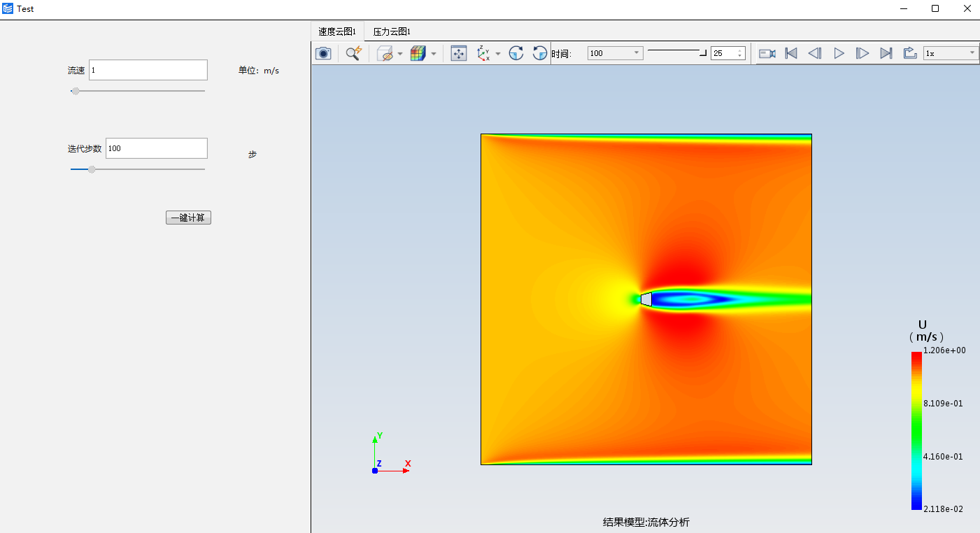Screen dimensions: 980x533
Task: Click the velocity color legend bar
Action: (916, 430)
